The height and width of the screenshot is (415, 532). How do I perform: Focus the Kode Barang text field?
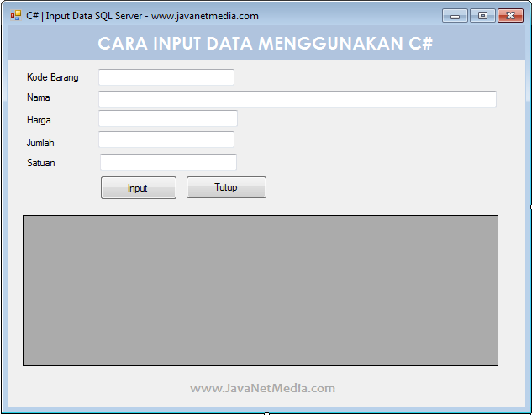[166, 77]
